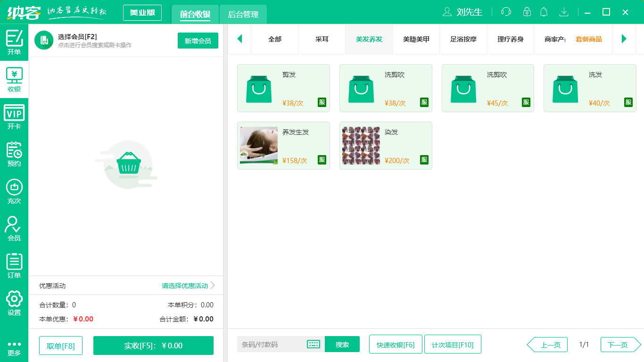Open the 预约 appointment sidebar icon
644x362 pixels.
tap(14, 154)
